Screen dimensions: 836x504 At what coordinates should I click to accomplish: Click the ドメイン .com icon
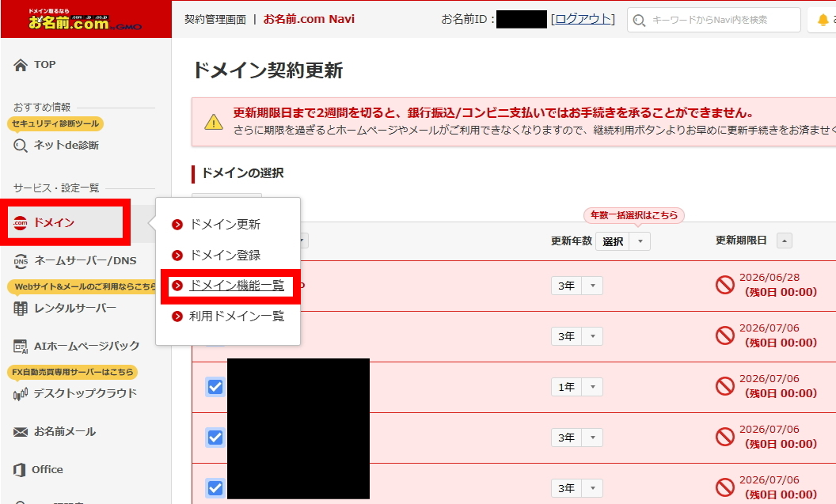coord(21,222)
